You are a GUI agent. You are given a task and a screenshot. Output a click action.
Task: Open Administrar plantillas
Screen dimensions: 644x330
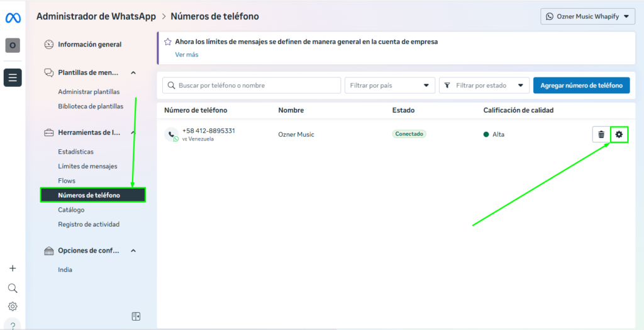coord(89,92)
